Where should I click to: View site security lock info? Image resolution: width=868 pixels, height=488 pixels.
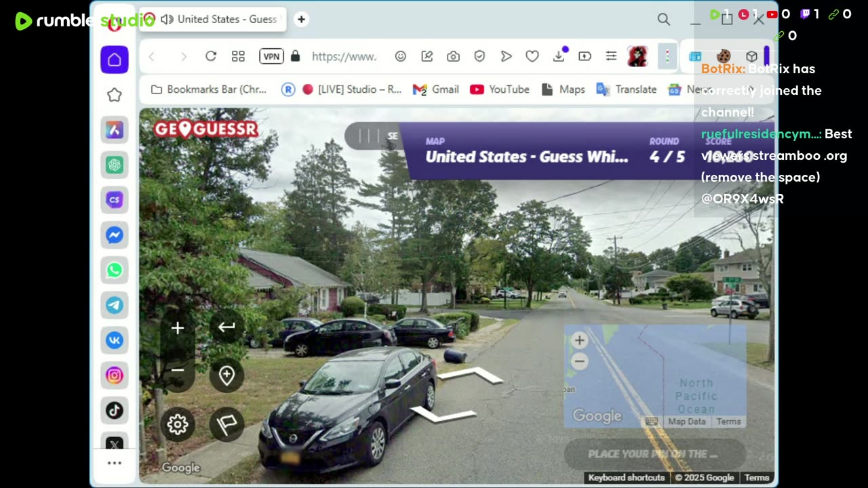point(295,56)
